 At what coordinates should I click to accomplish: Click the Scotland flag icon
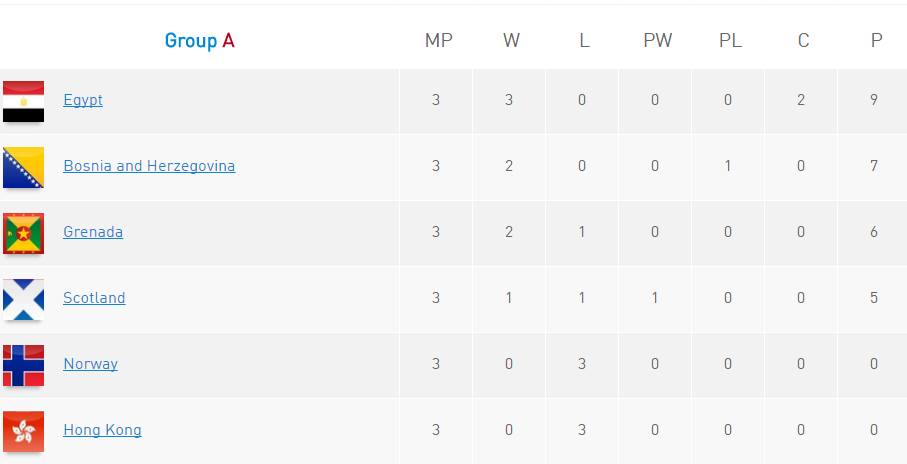pyautogui.click(x=23, y=299)
